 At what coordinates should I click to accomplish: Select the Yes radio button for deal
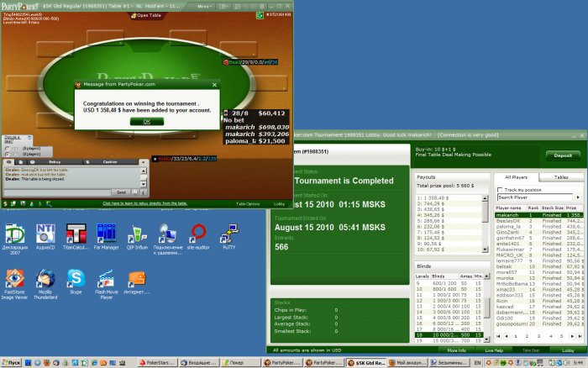7,149
